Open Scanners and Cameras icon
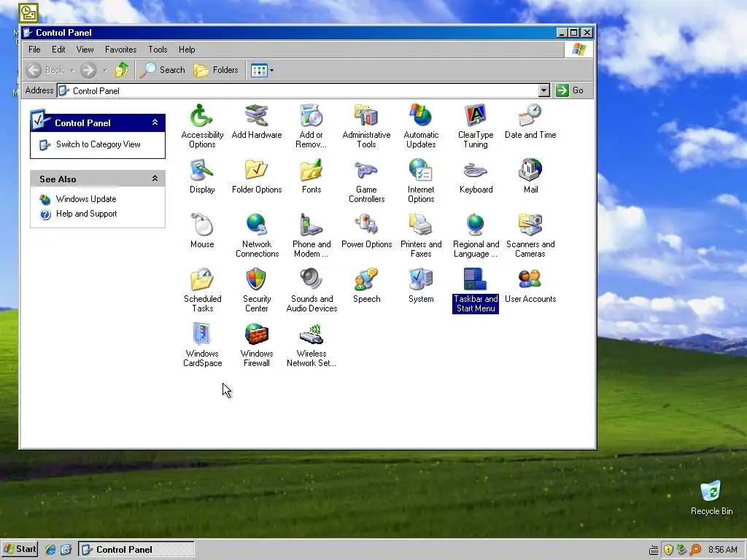 [x=530, y=225]
